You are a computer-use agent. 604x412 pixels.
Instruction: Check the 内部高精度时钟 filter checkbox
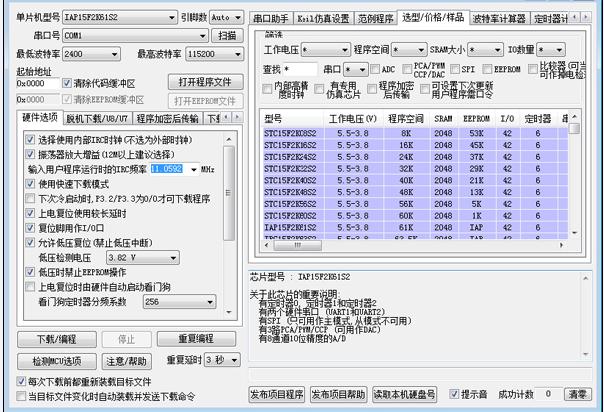point(267,89)
